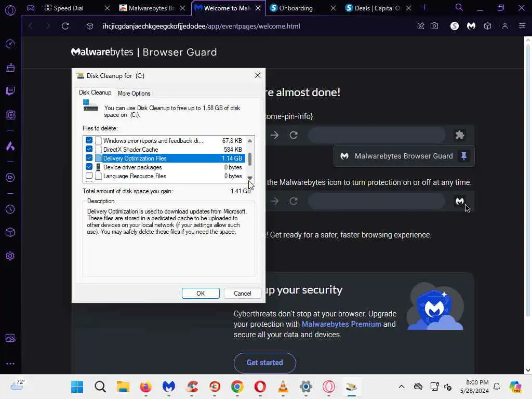Viewport: 532px width, 399px height.
Task: Open the Malwarebytes Premium link
Action: pyautogui.click(x=341, y=324)
